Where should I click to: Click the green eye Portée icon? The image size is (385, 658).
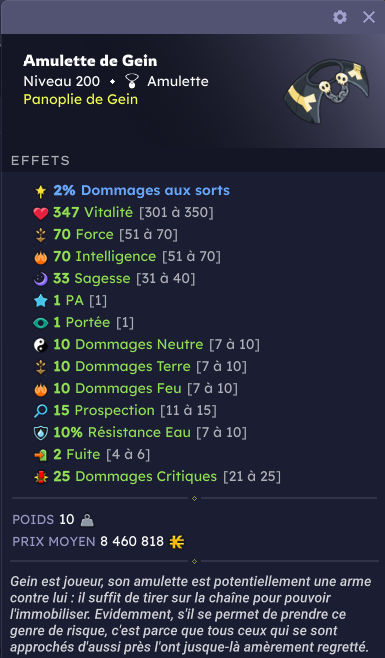point(41,323)
